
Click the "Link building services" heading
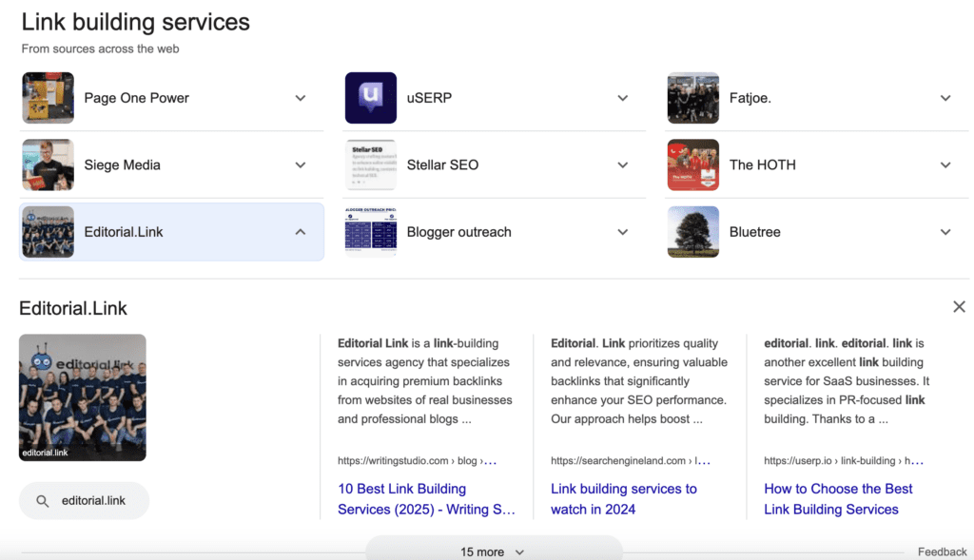tap(135, 22)
